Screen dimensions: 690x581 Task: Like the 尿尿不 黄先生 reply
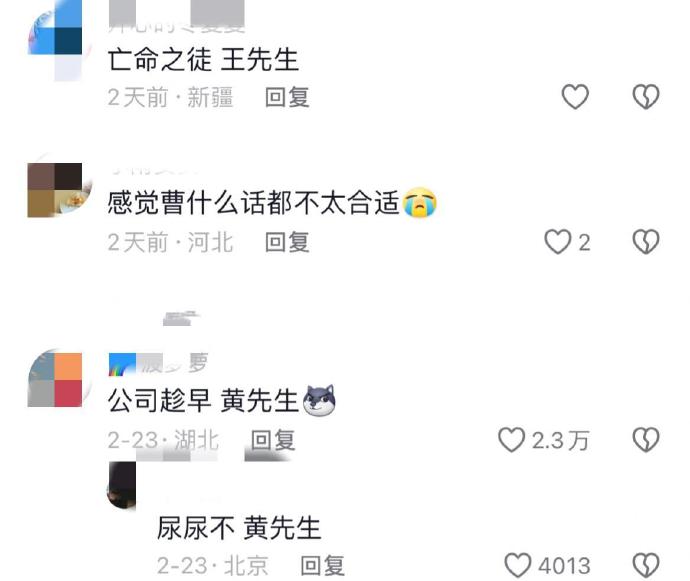(x=518, y=565)
